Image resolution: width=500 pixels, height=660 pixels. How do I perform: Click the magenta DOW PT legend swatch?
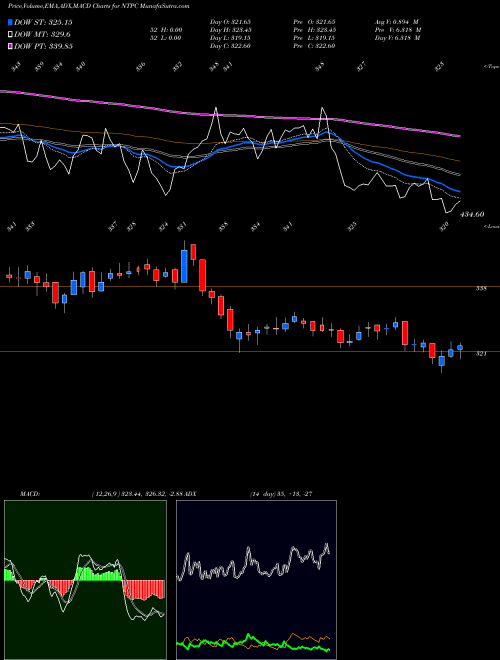click(x=10, y=46)
